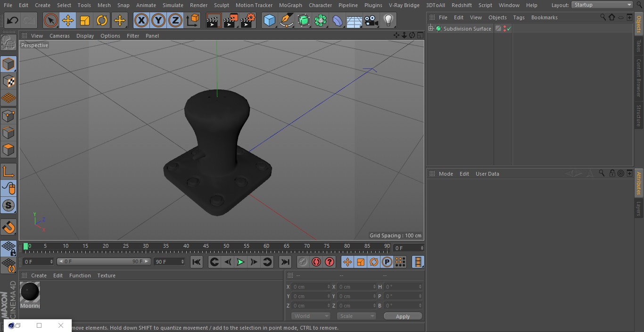Open the Deformer objects icon
Screen dimensions: 644x332
[x=338, y=20]
